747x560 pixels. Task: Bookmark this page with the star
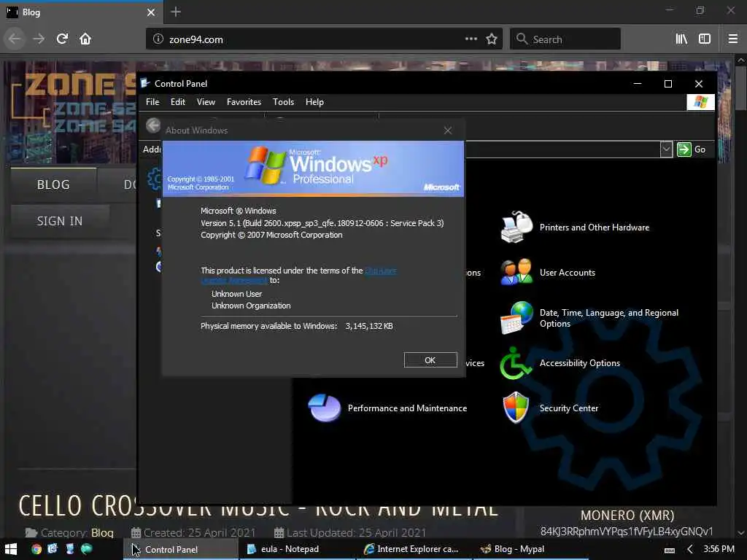tap(492, 39)
